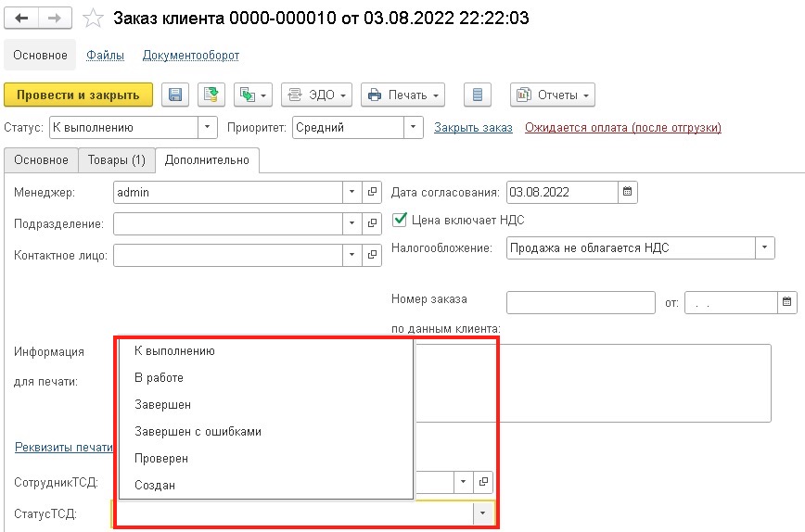805x532 pixels.
Task: Click the Налогообложение field value
Action: point(631,247)
